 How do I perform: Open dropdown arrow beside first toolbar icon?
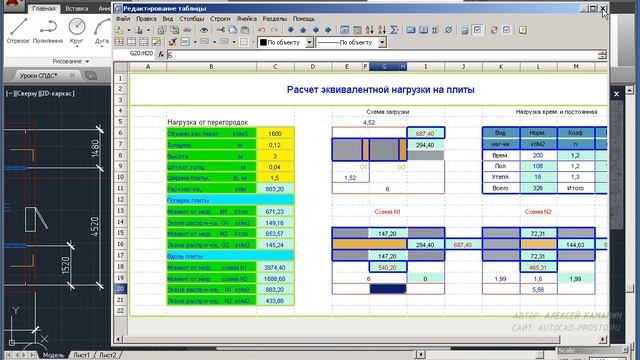click(129, 30)
